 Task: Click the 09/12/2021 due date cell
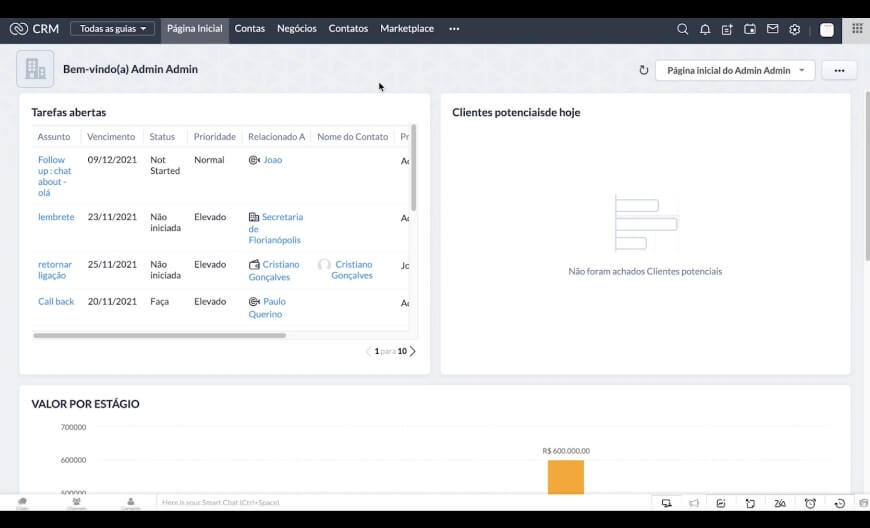click(x=112, y=160)
